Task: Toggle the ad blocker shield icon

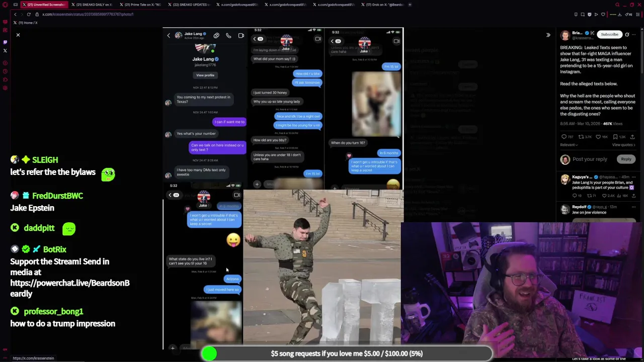Action: [589, 14]
